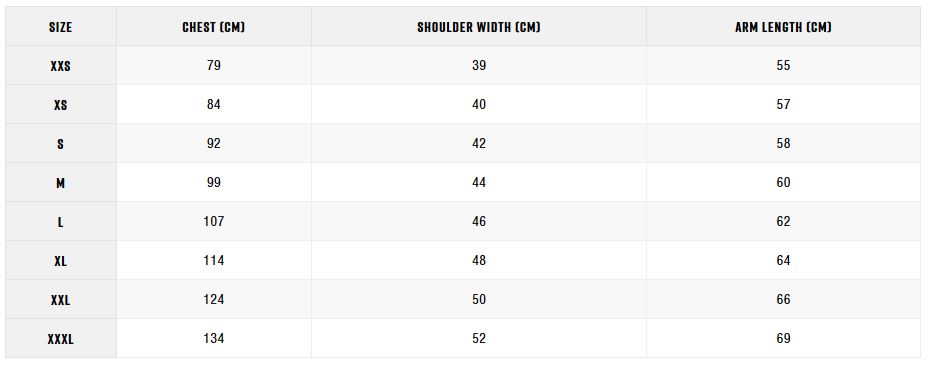Click chest value 79 for XXS
The width and height of the screenshot is (928, 365).
214,65
